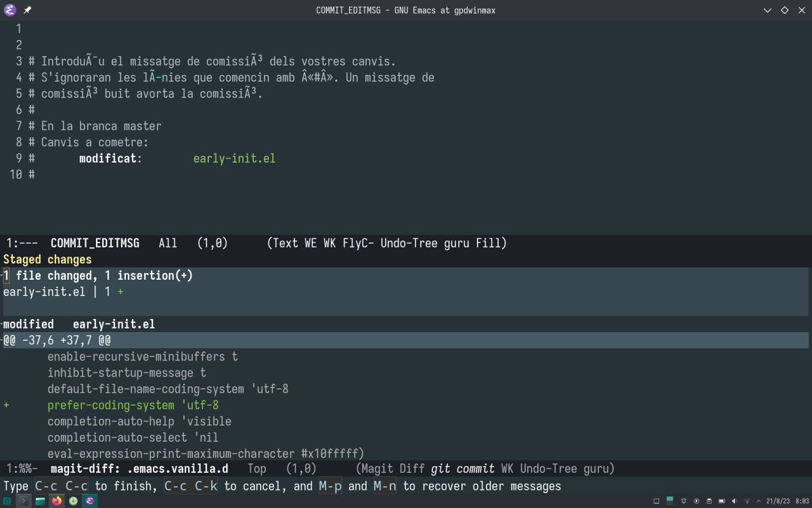The image size is (812, 508).
Task: Click Undo-Tree lighter in magit-diff mode line
Action: click(x=549, y=469)
